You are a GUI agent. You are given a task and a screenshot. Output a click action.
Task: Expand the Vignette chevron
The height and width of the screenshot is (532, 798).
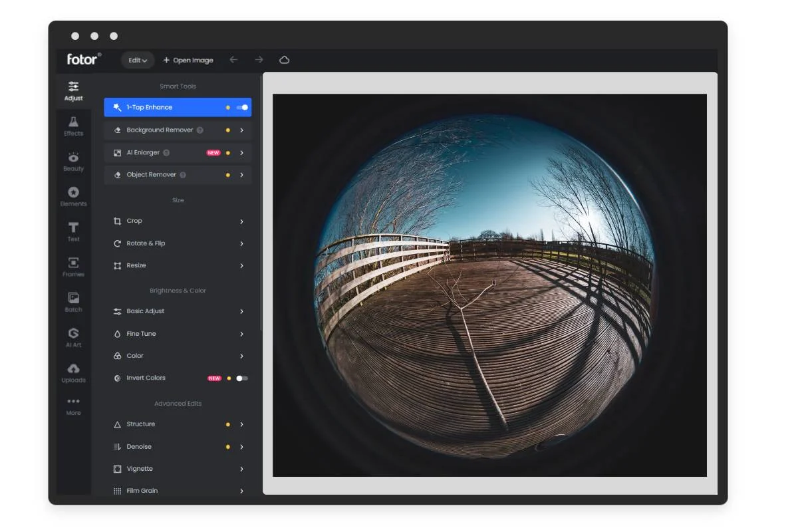pyautogui.click(x=241, y=469)
